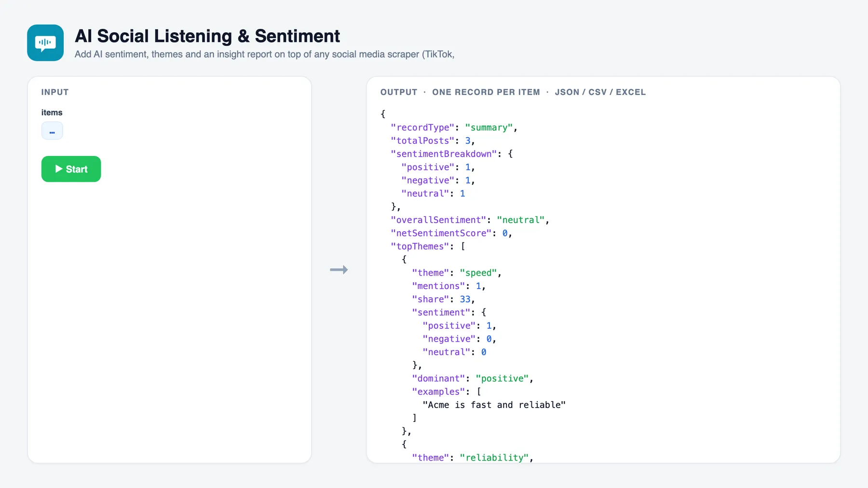Open the items ellipsis input field
The width and height of the screenshot is (868, 488).
(x=52, y=131)
